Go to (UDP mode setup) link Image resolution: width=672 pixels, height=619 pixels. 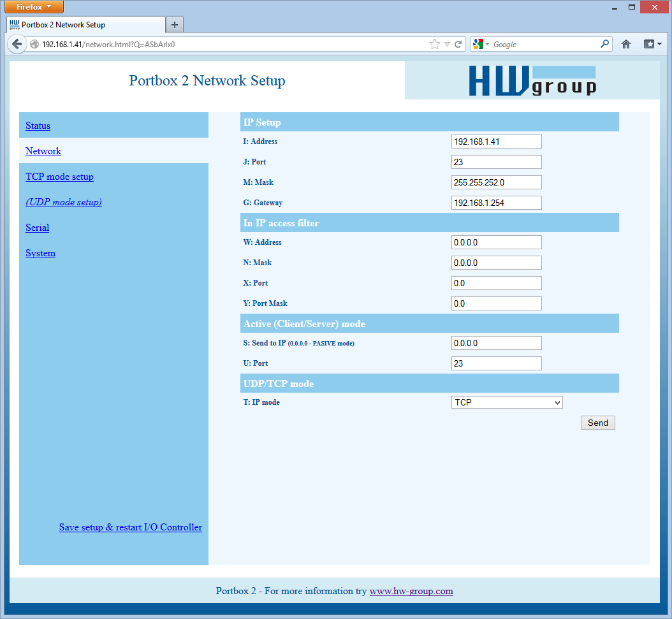64,201
